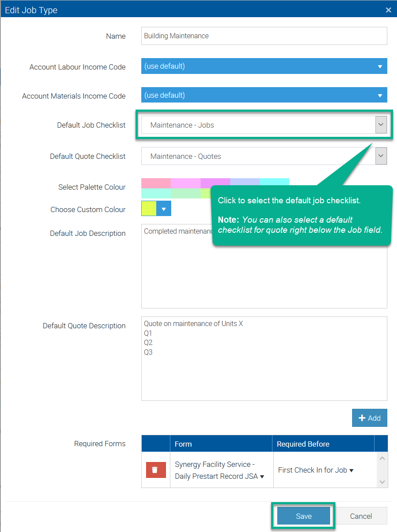Change the Synergy Facility Service form selection
The image size is (397, 532).
(219, 470)
